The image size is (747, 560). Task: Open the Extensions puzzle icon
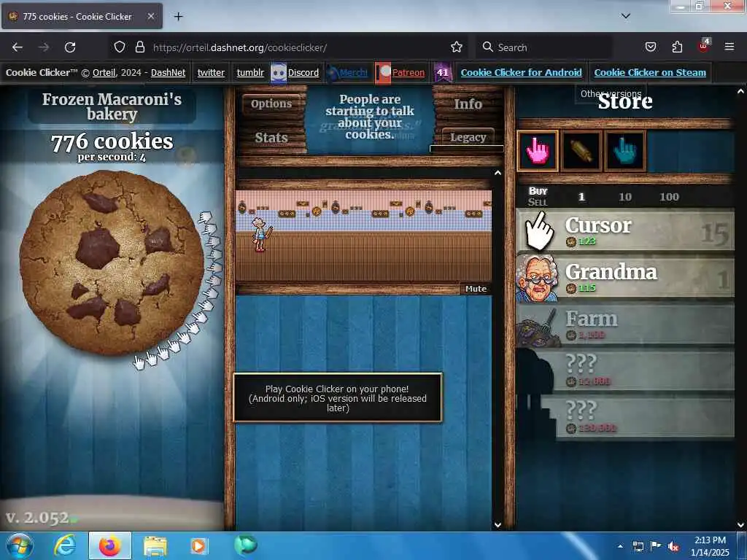pos(677,47)
